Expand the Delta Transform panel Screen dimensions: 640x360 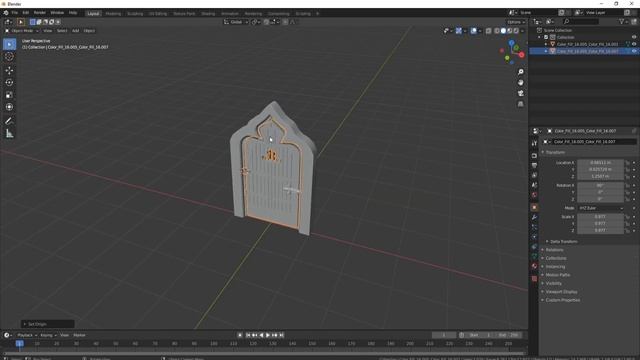pyautogui.click(x=563, y=242)
